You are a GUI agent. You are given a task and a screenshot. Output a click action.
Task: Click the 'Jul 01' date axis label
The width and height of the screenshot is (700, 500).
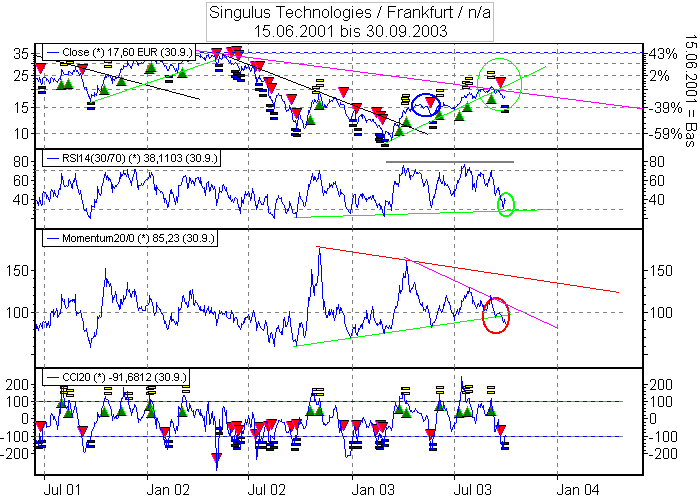[x=62, y=490]
